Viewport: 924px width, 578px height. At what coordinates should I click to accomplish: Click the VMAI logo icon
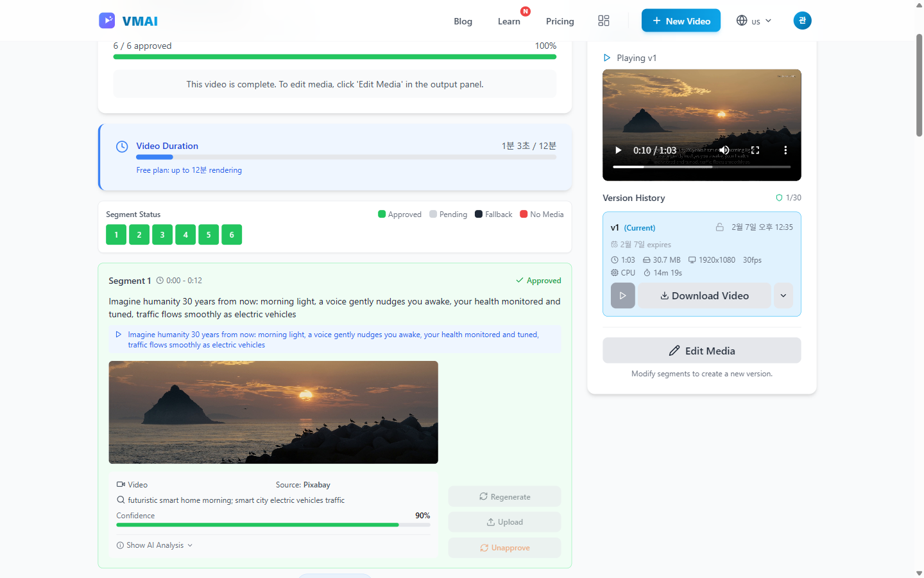(x=107, y=21)
